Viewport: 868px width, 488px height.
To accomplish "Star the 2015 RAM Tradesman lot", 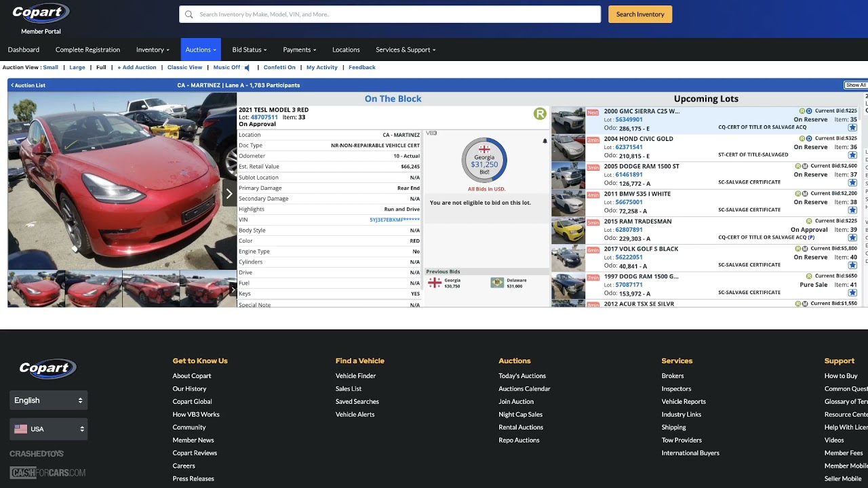I will (852, 238).
